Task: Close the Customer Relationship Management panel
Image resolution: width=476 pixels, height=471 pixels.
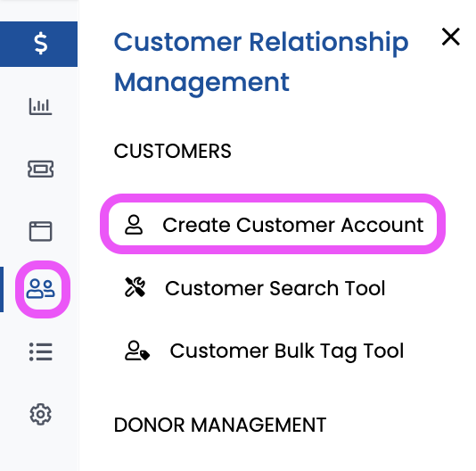Action: [x=450, y=37]
